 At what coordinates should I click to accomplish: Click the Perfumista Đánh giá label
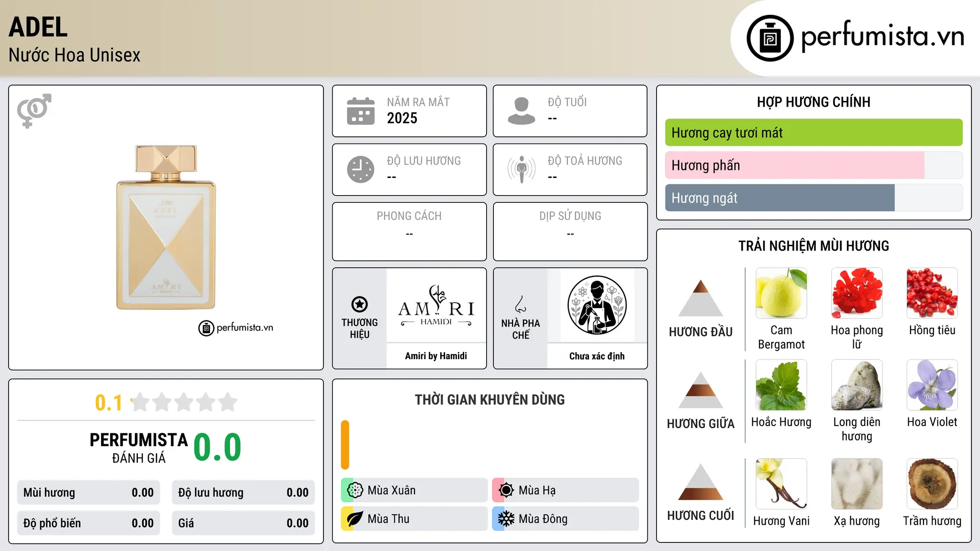click(139, 448)
